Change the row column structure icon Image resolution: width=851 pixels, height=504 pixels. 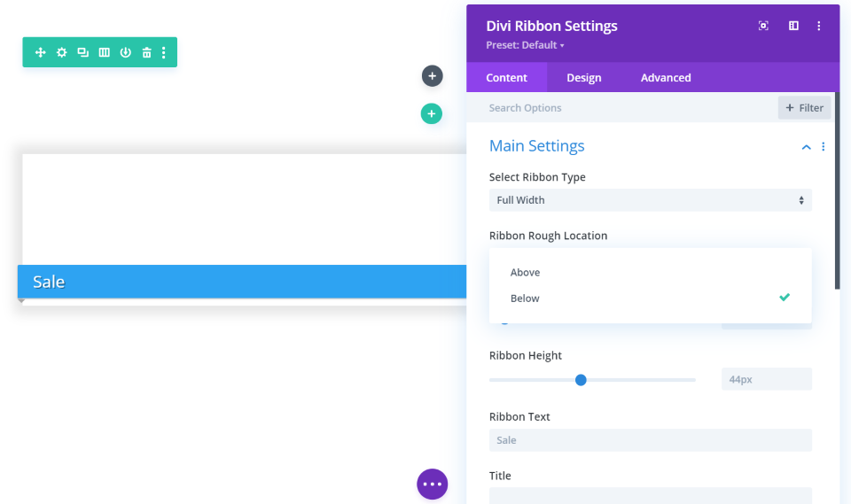pos(104,52)
